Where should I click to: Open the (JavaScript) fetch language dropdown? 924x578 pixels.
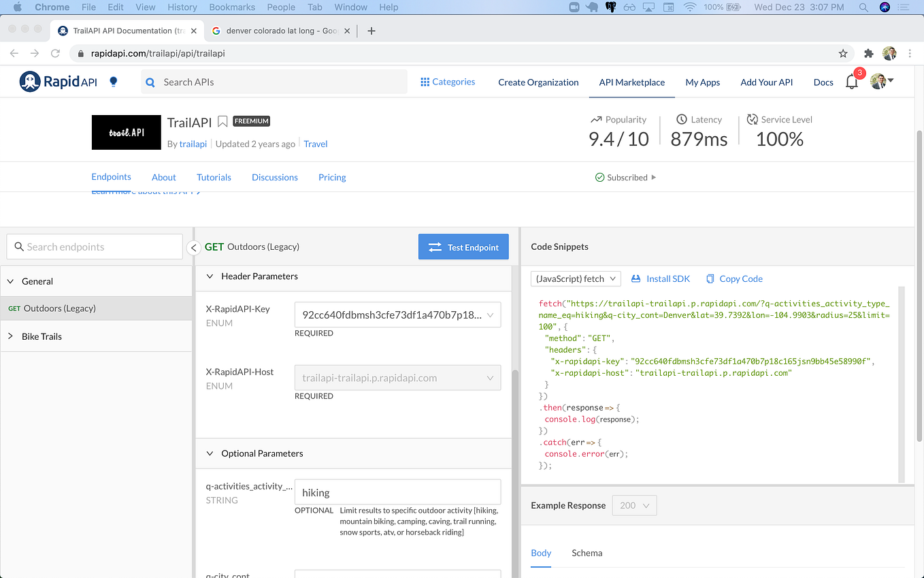pyautogui.click(x=575, y=278)
